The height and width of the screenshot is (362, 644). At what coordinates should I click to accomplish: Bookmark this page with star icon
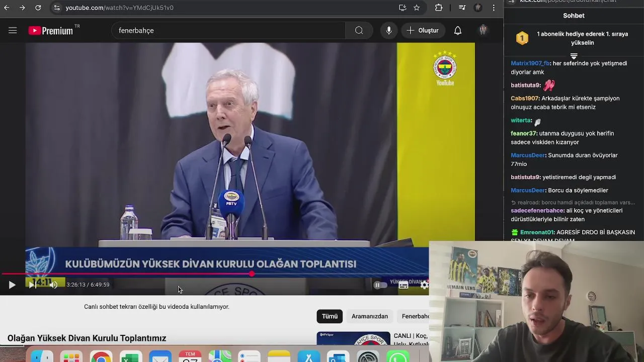pos(417,8)
